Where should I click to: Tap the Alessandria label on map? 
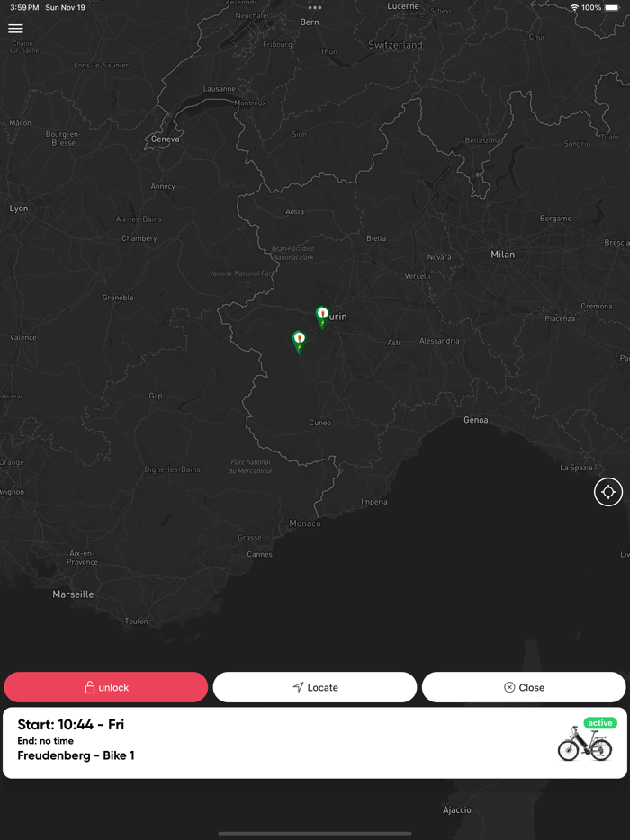click(x=439, y=341)
